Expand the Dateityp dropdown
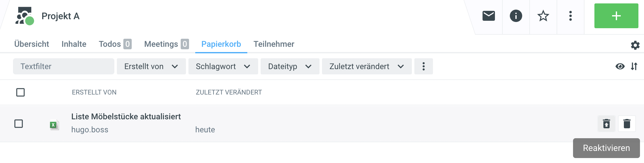This screenshot has height=163, width=644. click(x=290, y=66)
